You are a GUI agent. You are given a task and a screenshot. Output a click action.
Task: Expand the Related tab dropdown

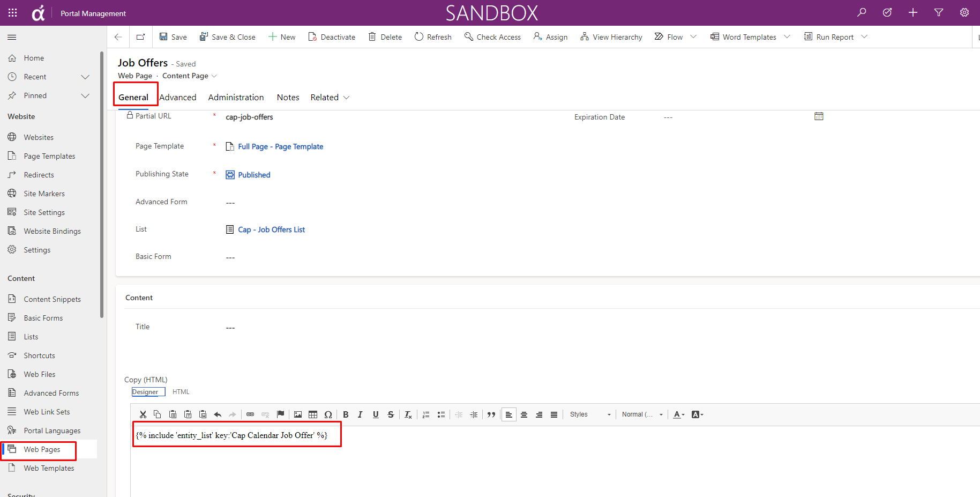pos(346,98)
